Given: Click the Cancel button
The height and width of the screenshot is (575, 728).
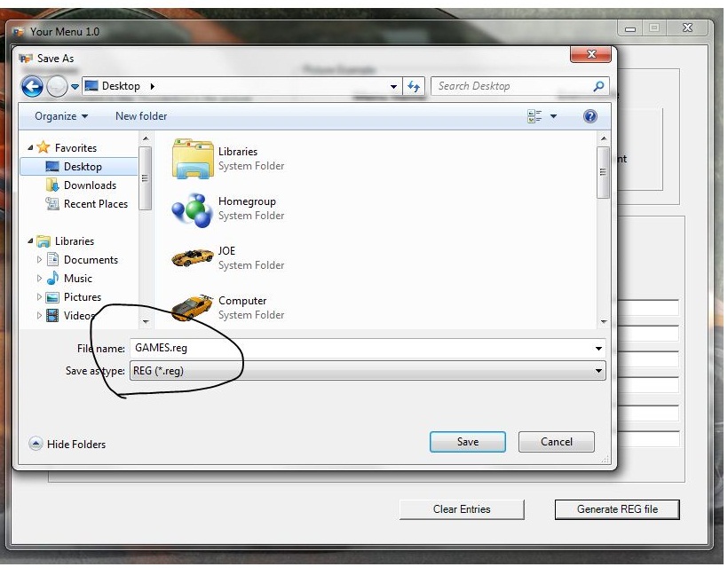Looking at the screenshot, I should (557, 442).
